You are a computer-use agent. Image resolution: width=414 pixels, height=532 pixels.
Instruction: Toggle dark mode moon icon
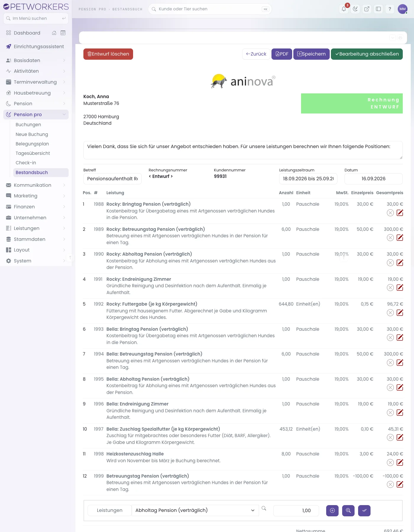click(x=355, y=9)
